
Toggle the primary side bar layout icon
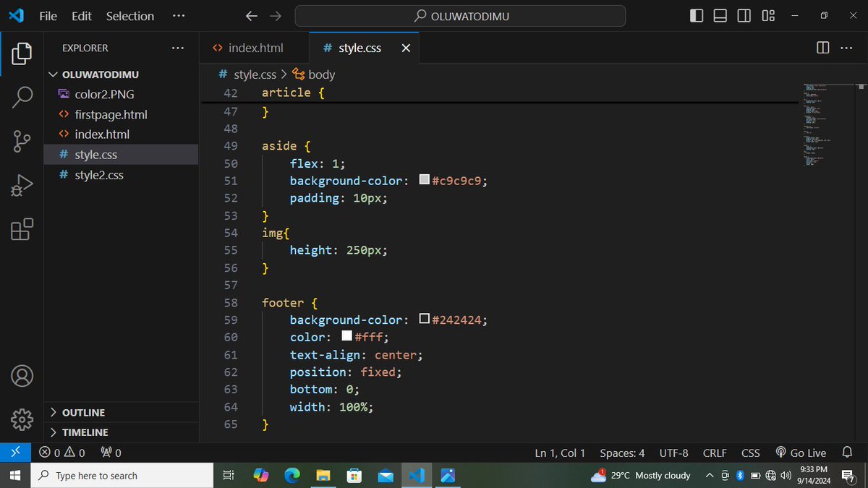[x=697, y=16]
